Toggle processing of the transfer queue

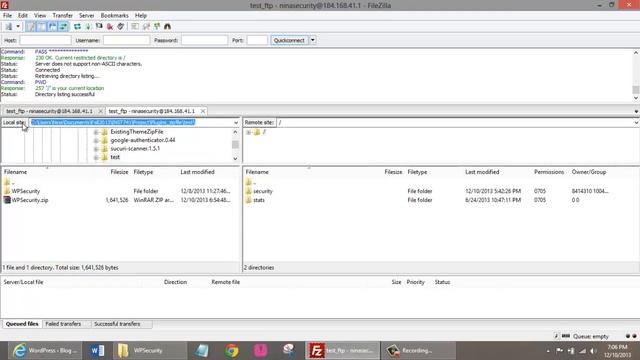pos(88,27)
